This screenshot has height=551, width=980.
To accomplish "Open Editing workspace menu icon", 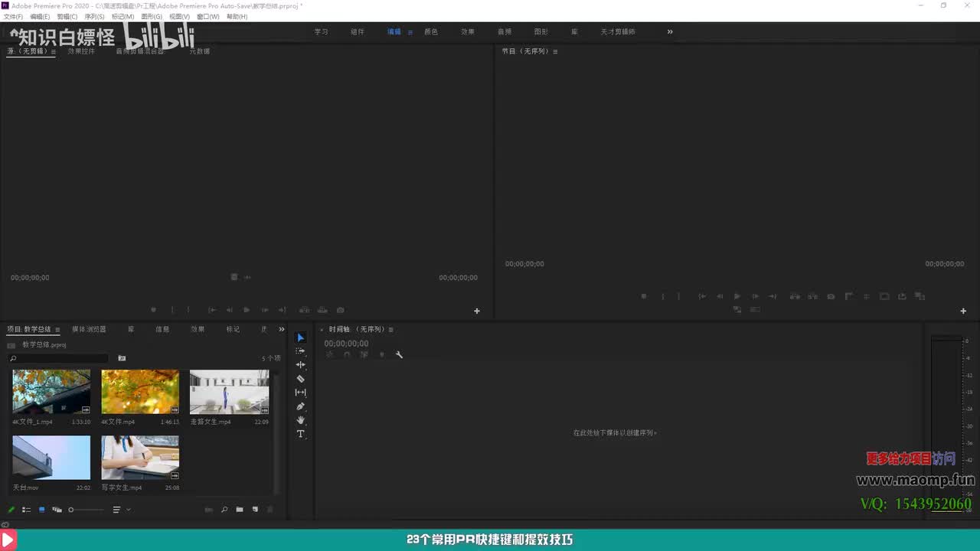I will [x=410, y=32].
